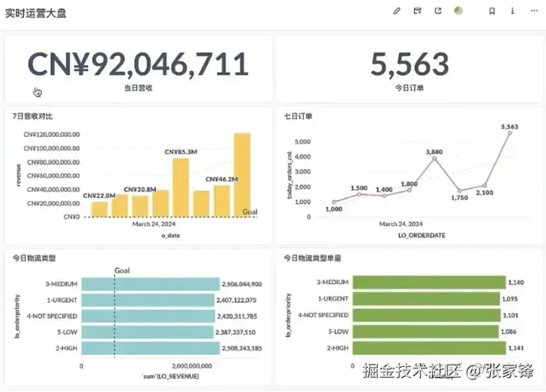Click the CN¥92,046,711 revenue figure
The width and height of the screenshot is (546, 392).
(x=138, y=64)
